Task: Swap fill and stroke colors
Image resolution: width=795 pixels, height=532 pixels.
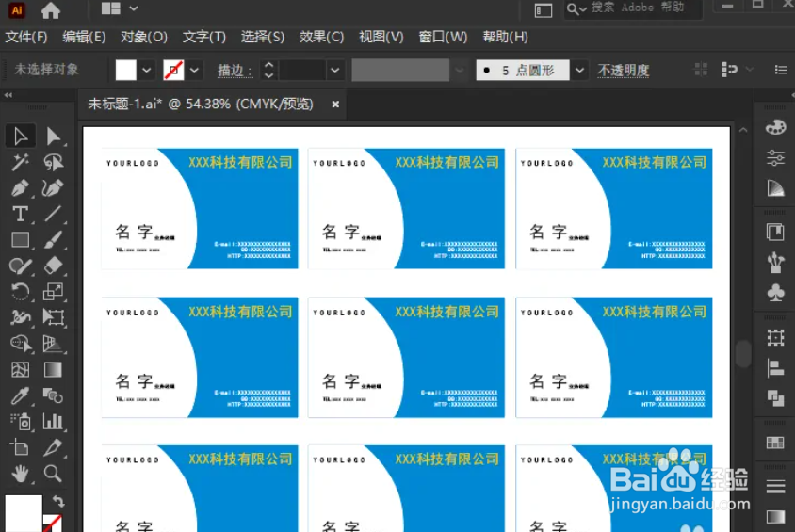Action: click(58, 501)
